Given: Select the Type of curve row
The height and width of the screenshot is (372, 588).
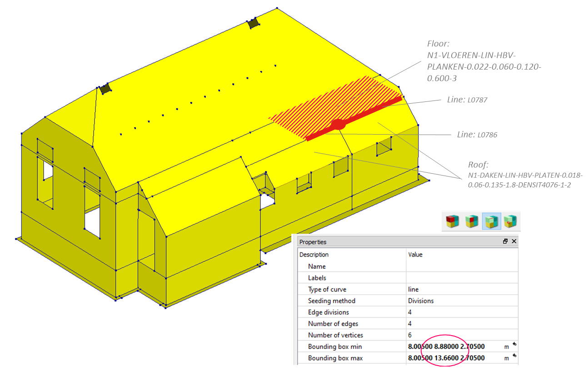Looking at the screenshot, I should [408, 289].
